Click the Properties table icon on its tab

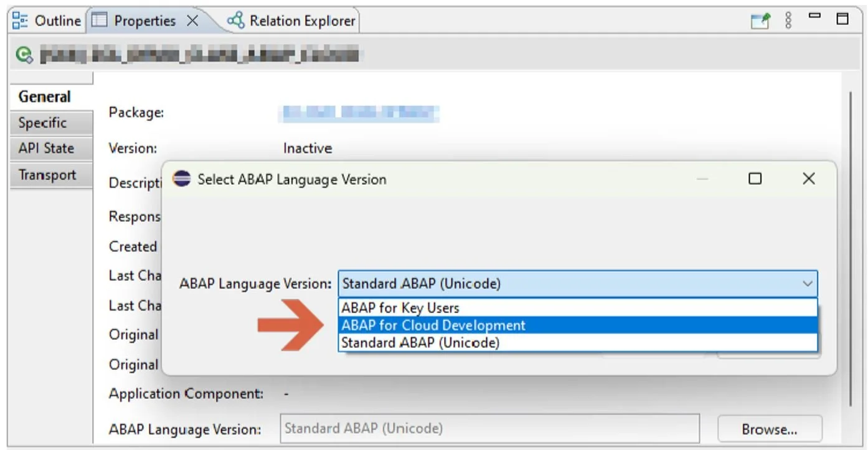(x=100, y=20)
